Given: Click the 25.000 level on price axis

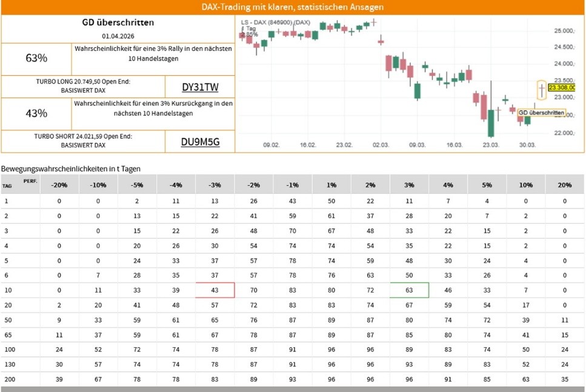Looking at the screenshot, I should (x=564, y=31).
